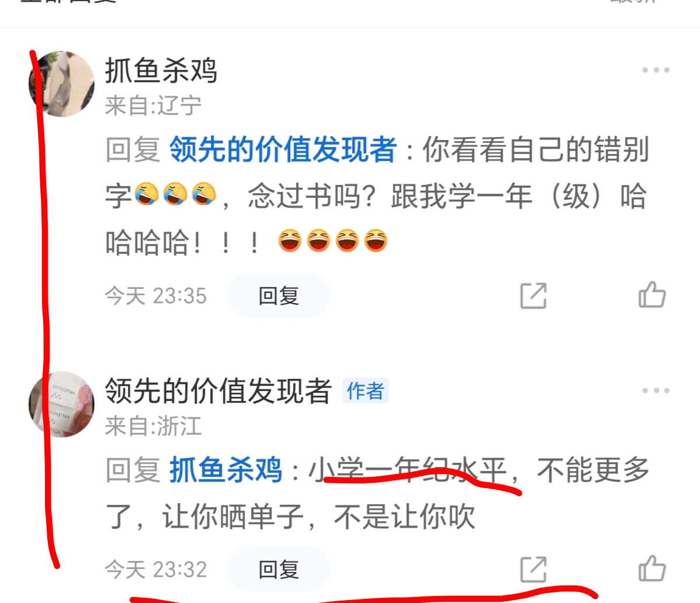Viewport: 700px width, 603px height.
Task: Tap the 来自:浙江 location label
Action: [153, 426]
